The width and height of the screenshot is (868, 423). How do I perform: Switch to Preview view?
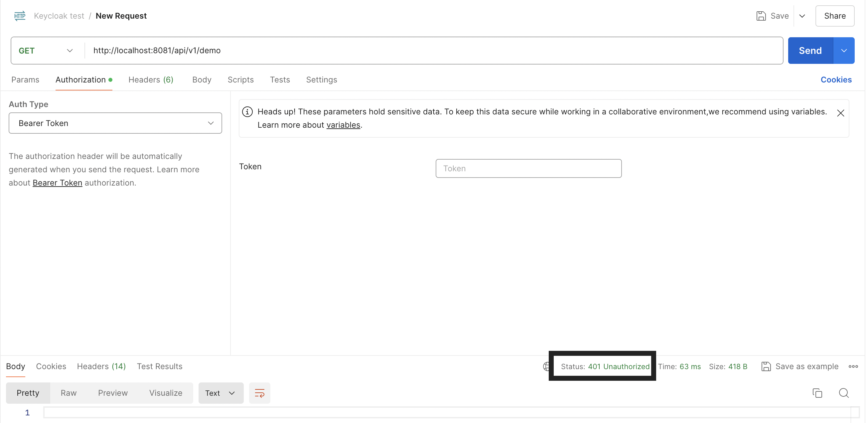coord(113,393)
